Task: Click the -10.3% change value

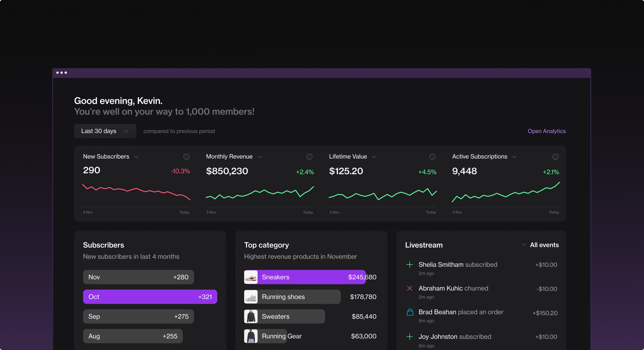Action: (180, 171)
